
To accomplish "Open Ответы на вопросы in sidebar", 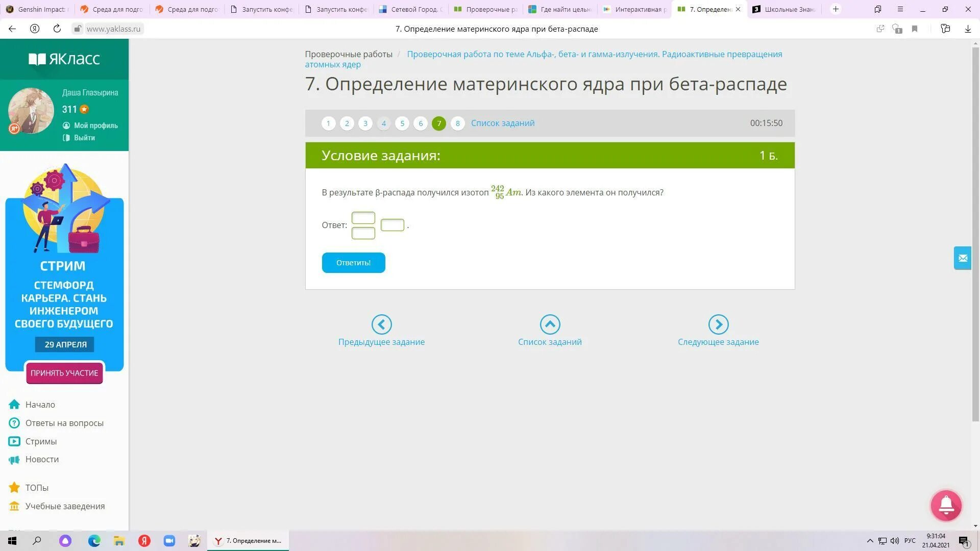I will (x=64, y=423).
